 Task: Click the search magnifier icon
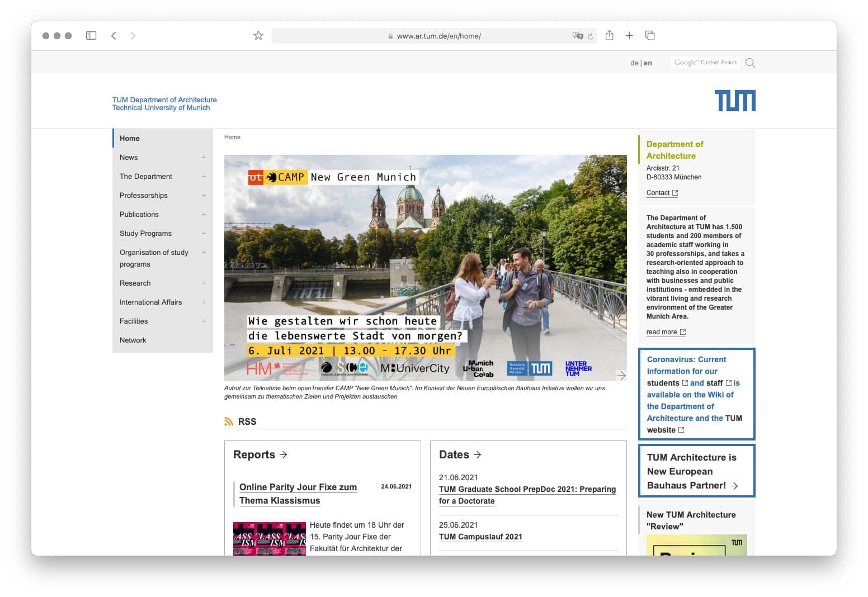coord(750,63)
